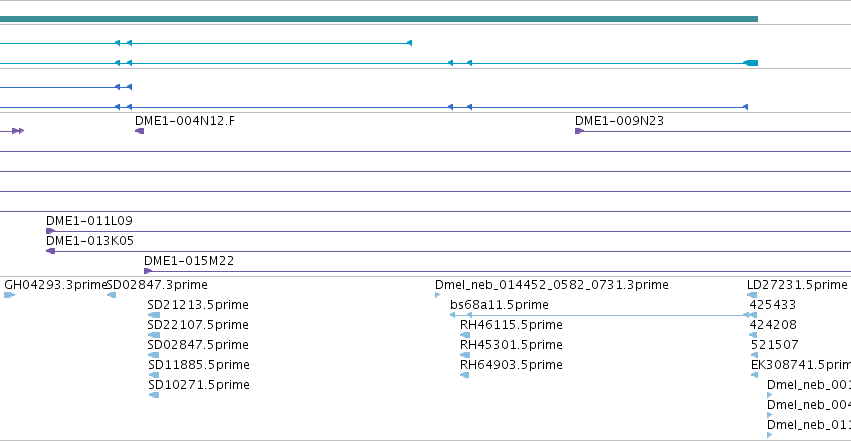Click the purple arrow at DME1-015M22 start
851x441 pixels.
tap(148, 271)
